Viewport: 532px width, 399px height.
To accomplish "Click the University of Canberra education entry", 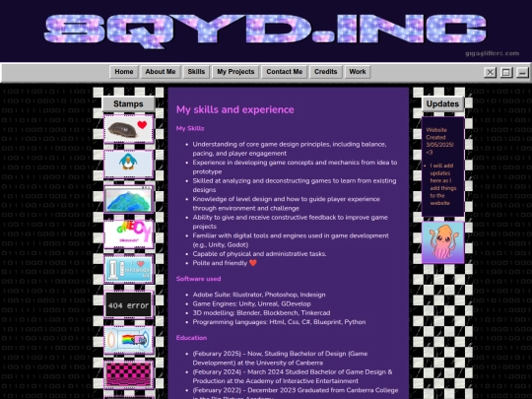I will pyautogui.click(x=280, y=358).
